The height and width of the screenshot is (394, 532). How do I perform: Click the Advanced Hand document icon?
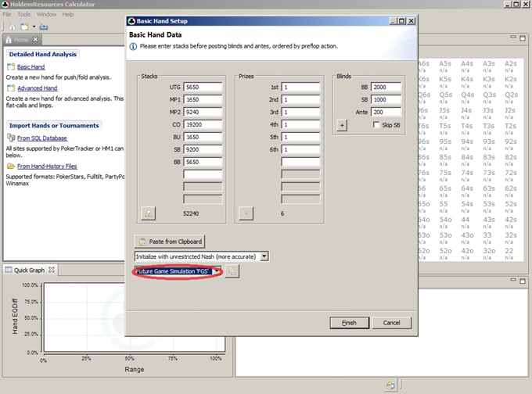pyautogui.click(x=11, y=88)
